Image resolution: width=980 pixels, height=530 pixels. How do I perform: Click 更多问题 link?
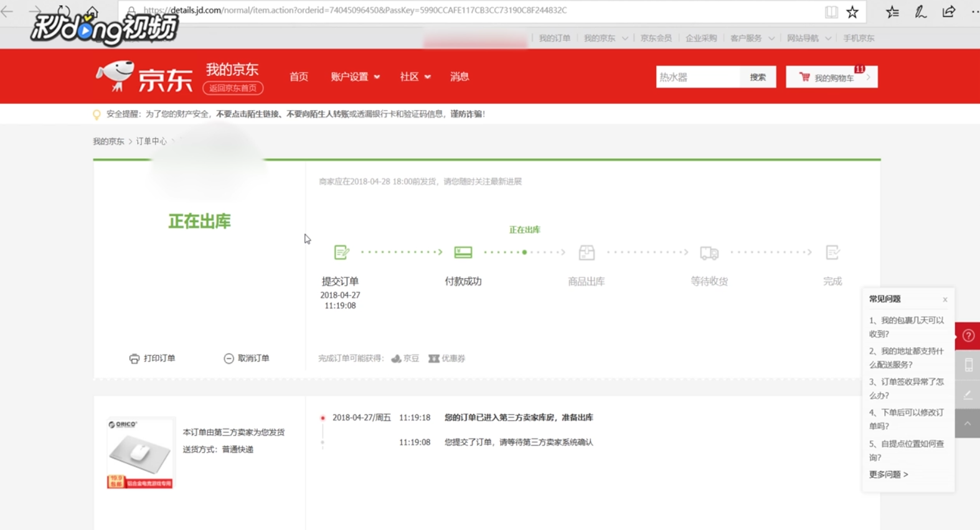tap(888, 475)
